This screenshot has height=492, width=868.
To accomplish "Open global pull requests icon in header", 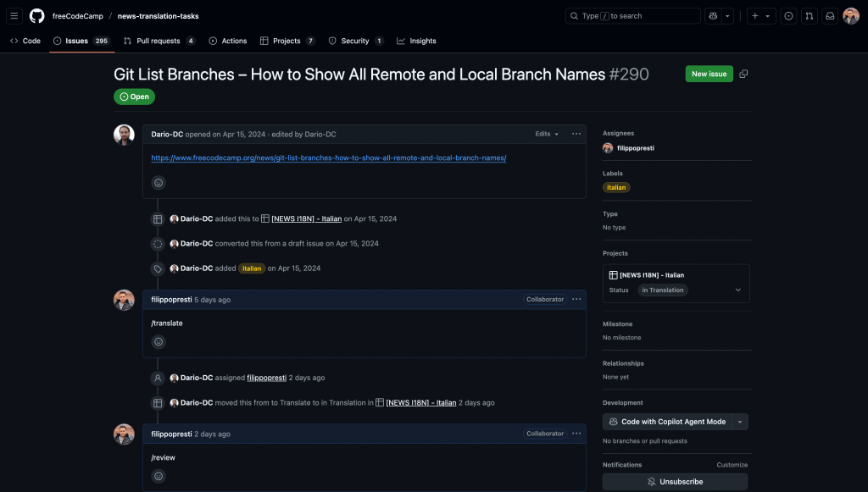I will point(810,16).
